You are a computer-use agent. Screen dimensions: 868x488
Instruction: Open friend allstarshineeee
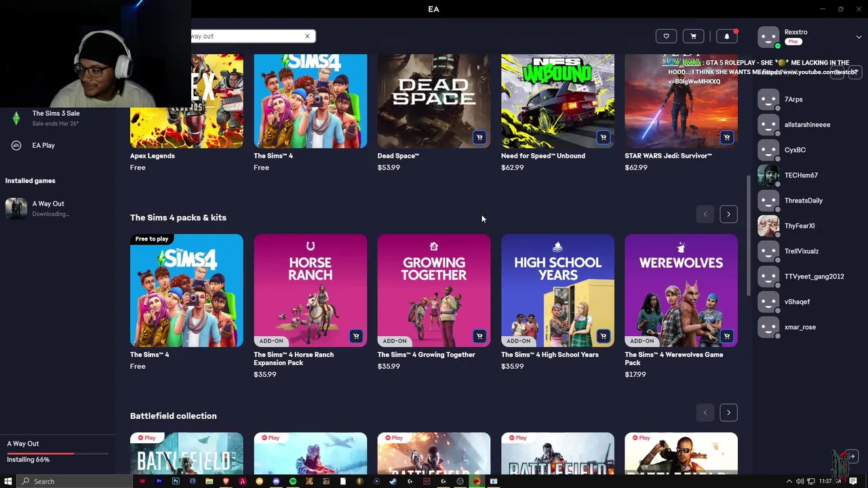point(807,125)
